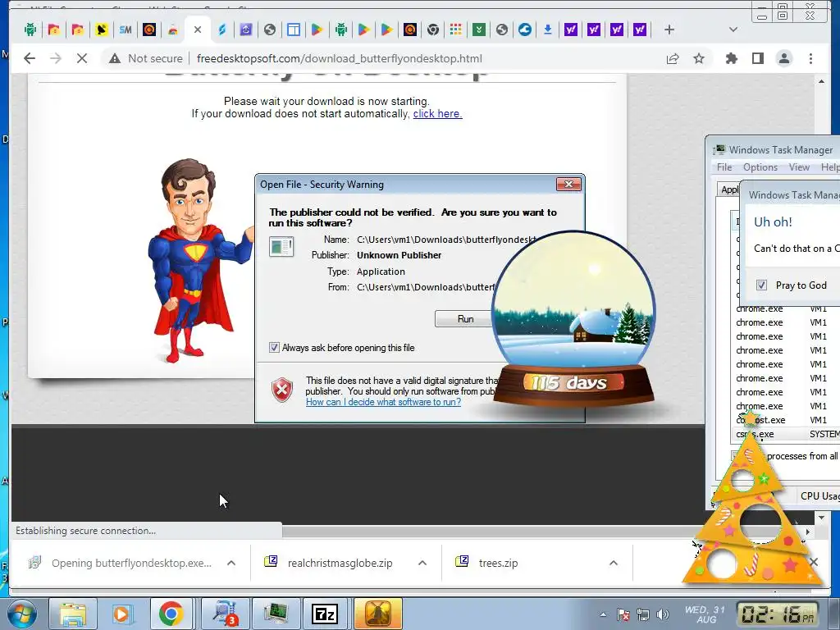Switch to the blue download arrow tab
This screenshot has height=630, width=840.
click(547, 30)
